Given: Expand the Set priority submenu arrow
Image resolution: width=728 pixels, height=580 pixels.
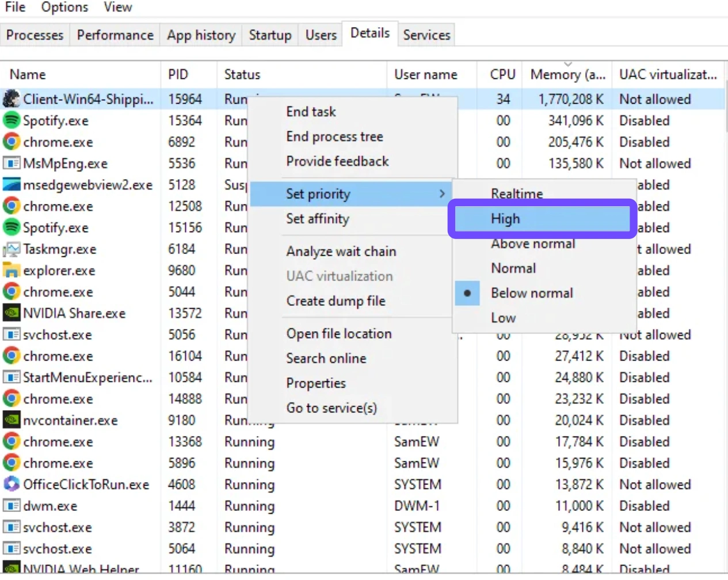Looking at the screenshot, I should coord(442,194).
